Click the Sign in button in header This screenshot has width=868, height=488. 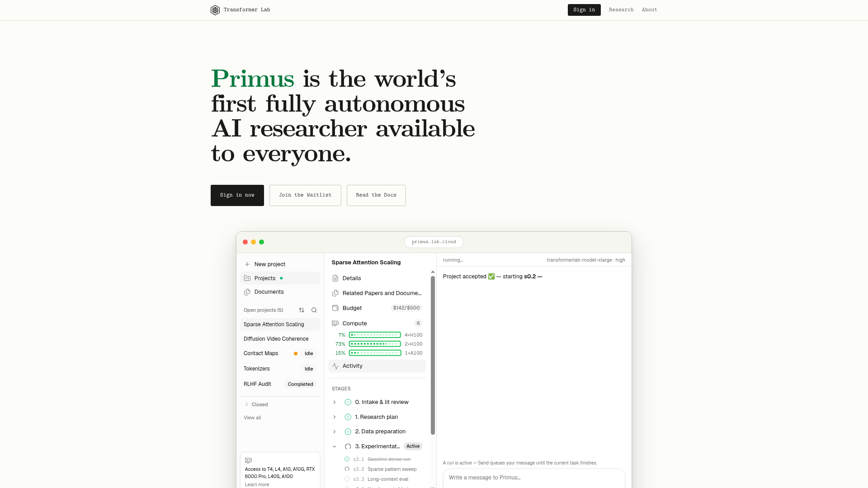[x=584, y=10]
